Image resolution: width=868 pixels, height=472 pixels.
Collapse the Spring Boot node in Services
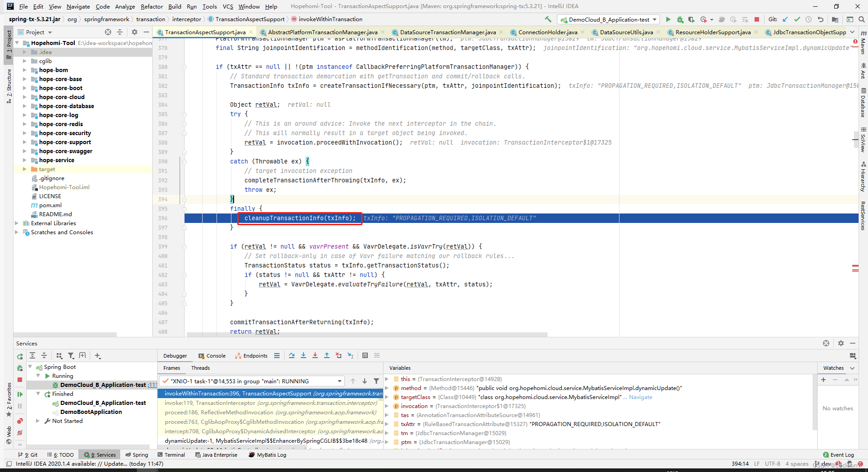point(30,367)
